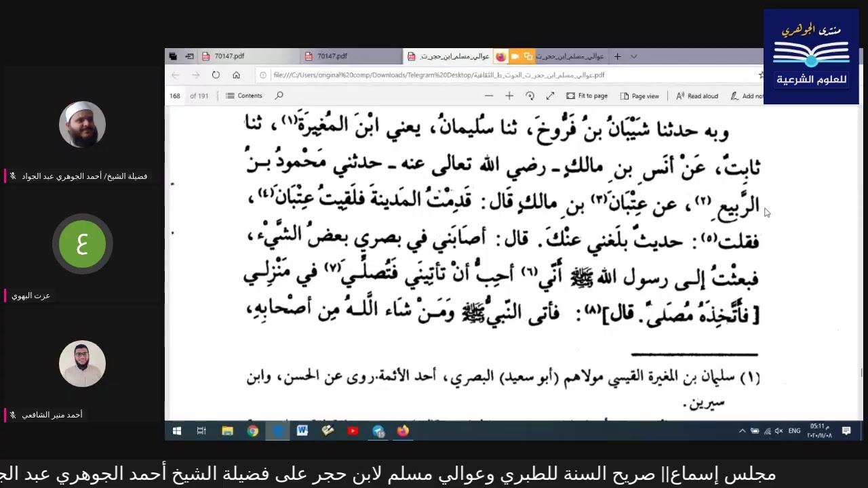Open a new browser tab
868x488 pixels.
coord(617,56)
